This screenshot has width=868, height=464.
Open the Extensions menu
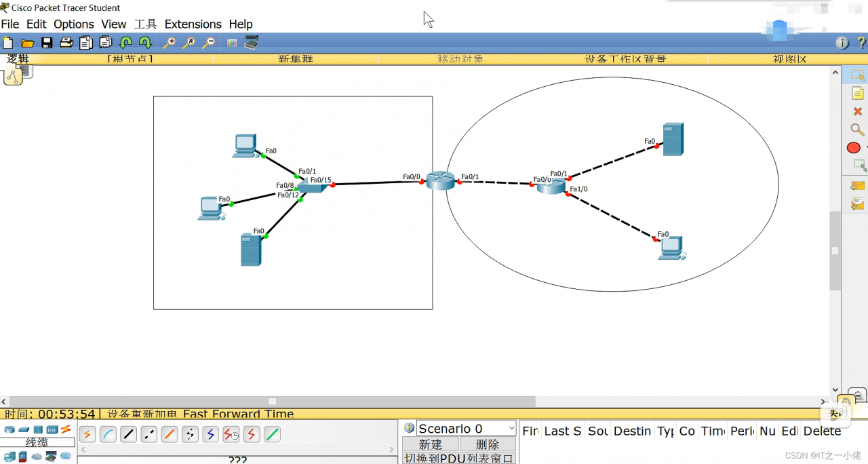tap(193, 24)
